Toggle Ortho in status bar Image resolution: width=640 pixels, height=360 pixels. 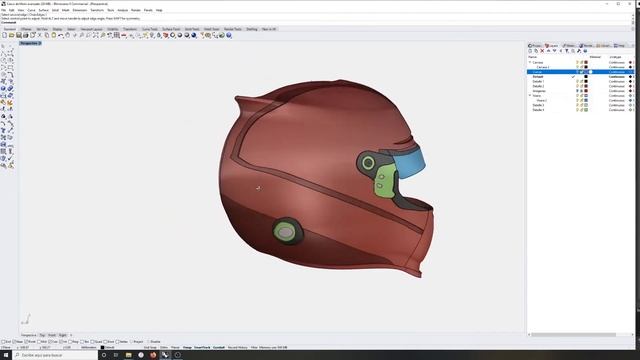pyautogui.click(x=164, y=348)
